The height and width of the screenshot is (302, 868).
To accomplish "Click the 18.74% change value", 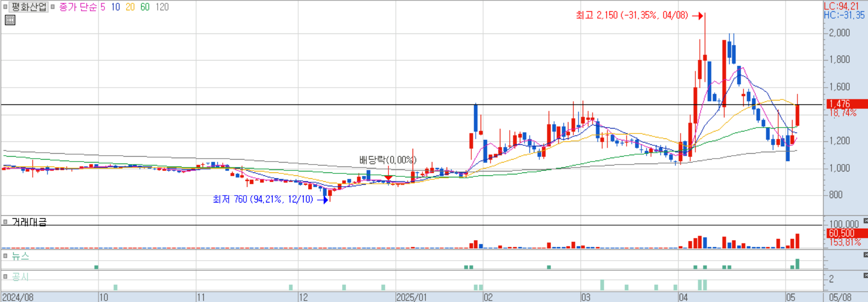I will coord(843,113).
